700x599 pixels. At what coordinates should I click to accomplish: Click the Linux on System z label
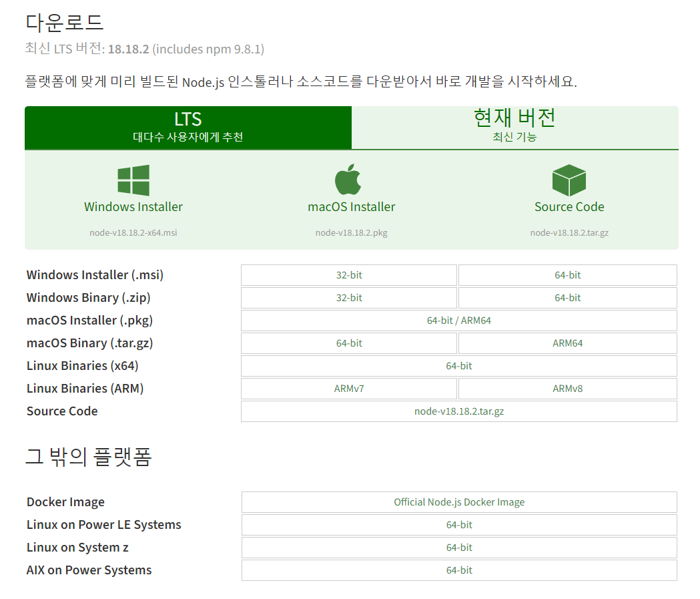coord(77,548)
